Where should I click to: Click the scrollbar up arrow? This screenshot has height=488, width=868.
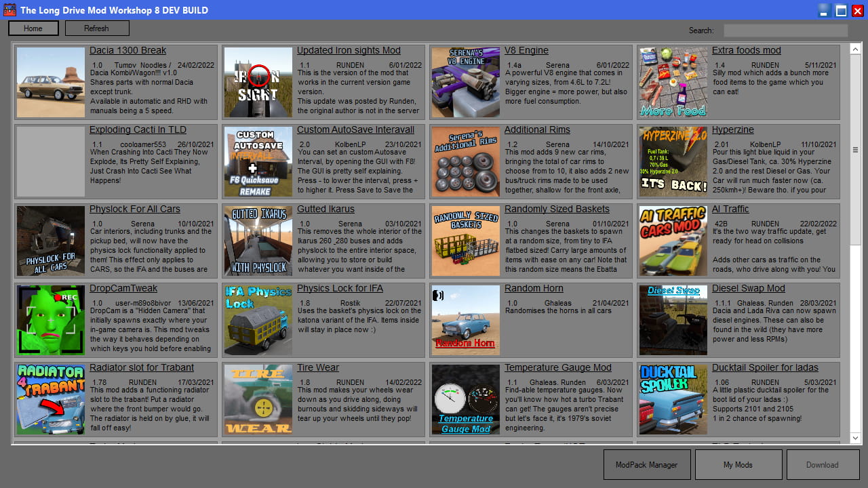855,49
